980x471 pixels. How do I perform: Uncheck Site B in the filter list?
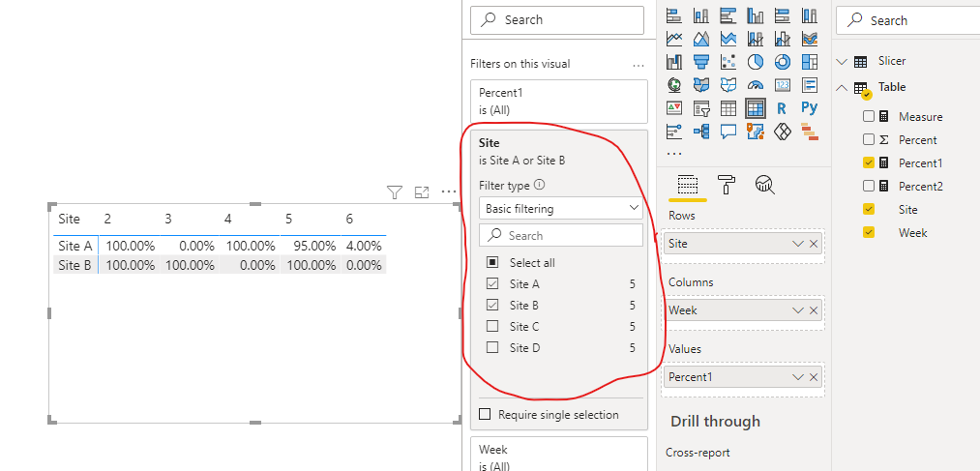(x=492, y=306)
